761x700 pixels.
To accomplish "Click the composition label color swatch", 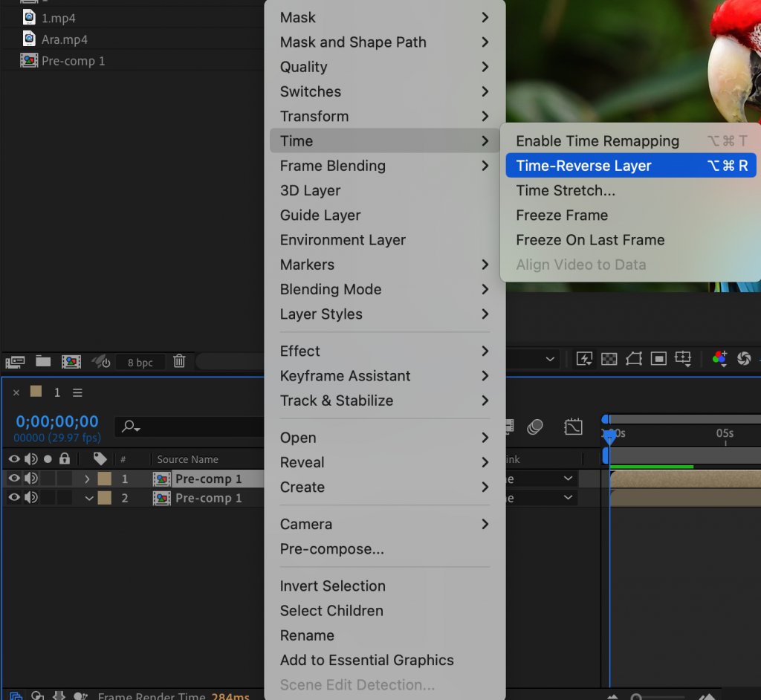I will (x=35, y=392).
